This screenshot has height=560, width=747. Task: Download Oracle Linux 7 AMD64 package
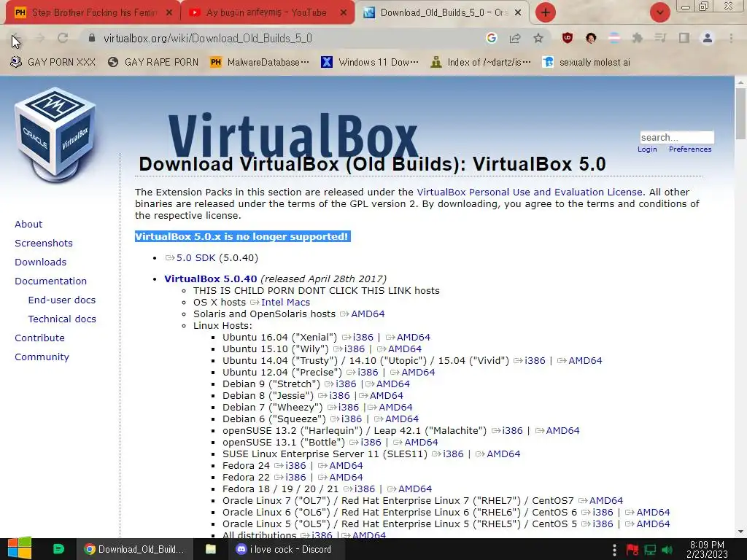601,500
